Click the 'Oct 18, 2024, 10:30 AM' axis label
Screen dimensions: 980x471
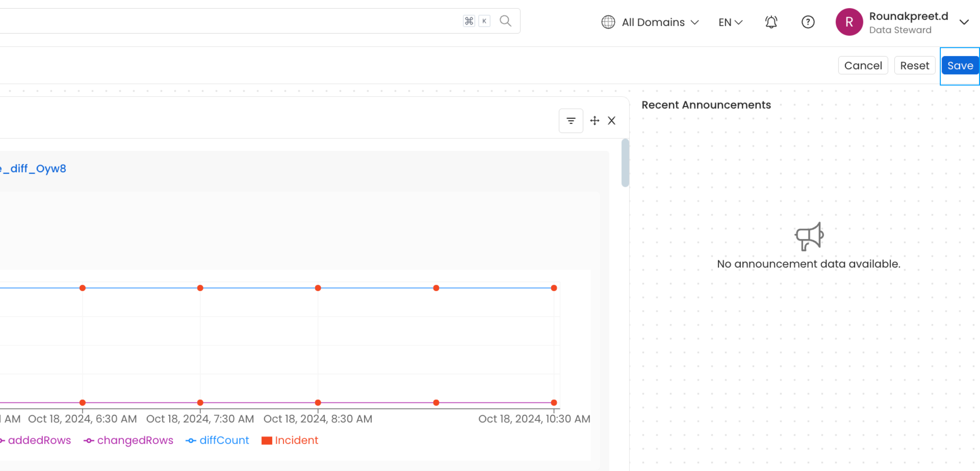(x=534, y=419)
